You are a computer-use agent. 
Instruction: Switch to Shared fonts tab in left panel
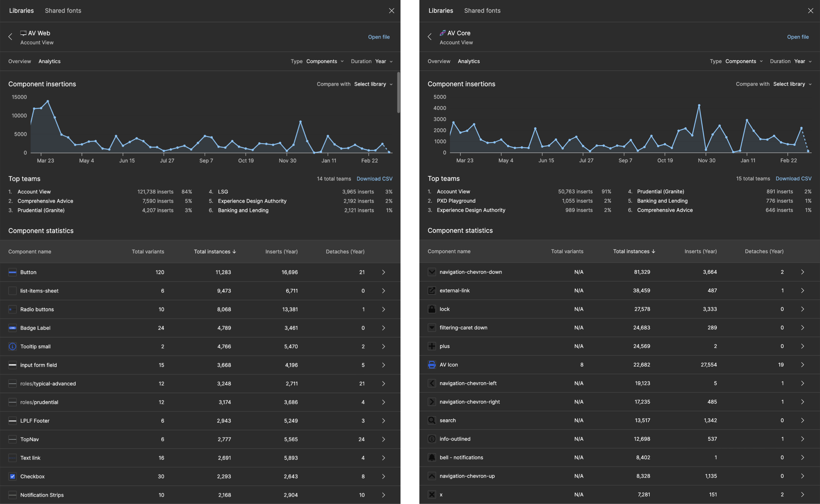pos(63,11)
